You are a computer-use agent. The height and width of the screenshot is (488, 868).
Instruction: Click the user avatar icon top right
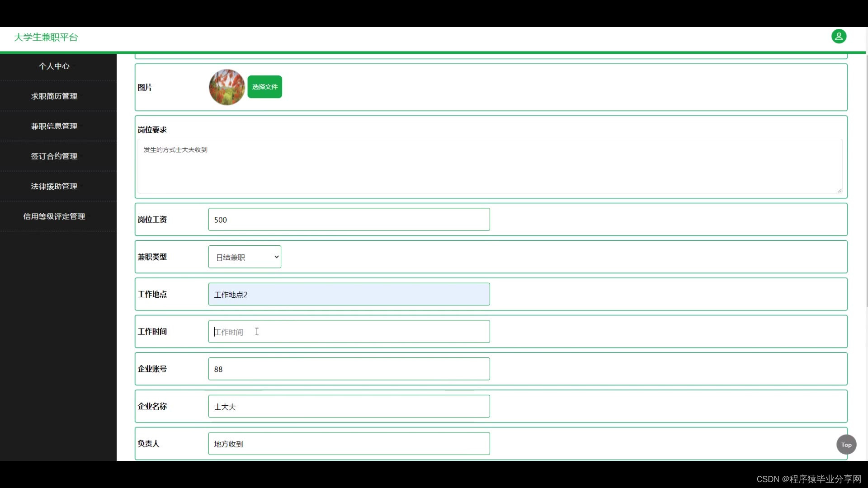click(x=839, y=37)
